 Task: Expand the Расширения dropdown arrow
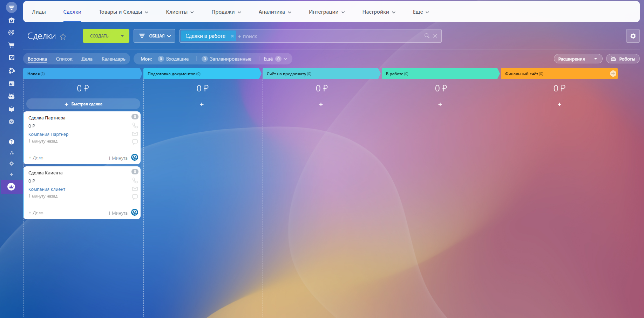(x=596, y=59)
